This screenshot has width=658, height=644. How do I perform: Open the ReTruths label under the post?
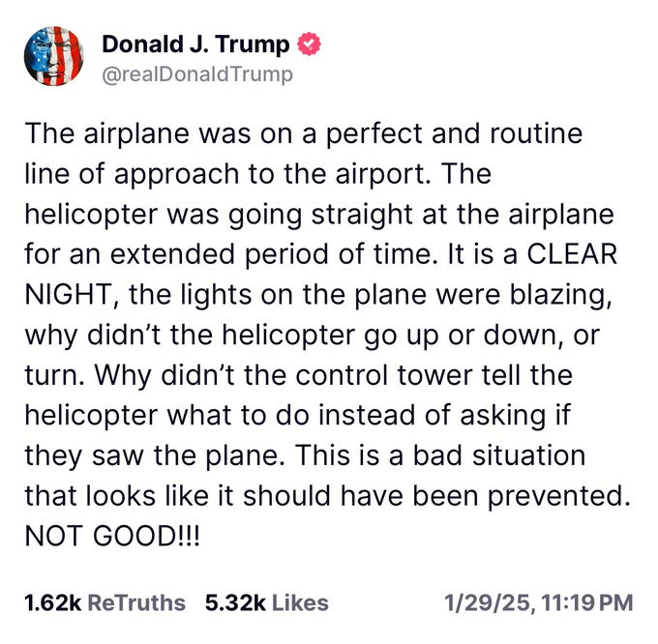click(135, 603)
